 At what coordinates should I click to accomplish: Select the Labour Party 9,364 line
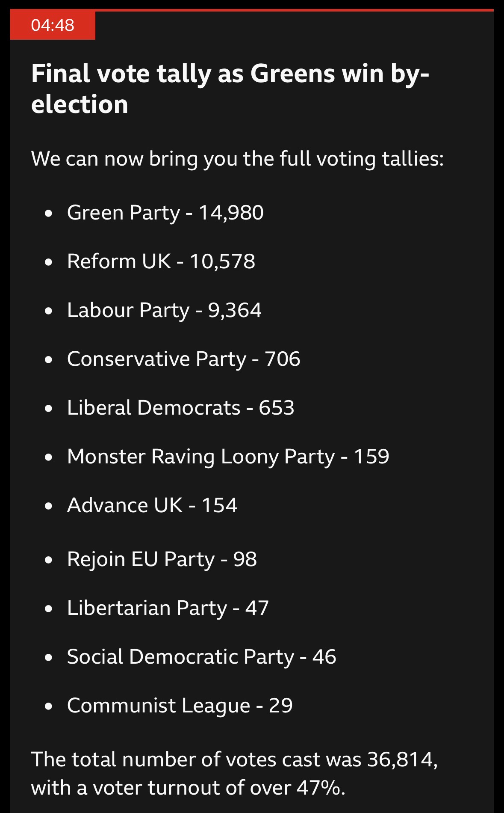164,310
